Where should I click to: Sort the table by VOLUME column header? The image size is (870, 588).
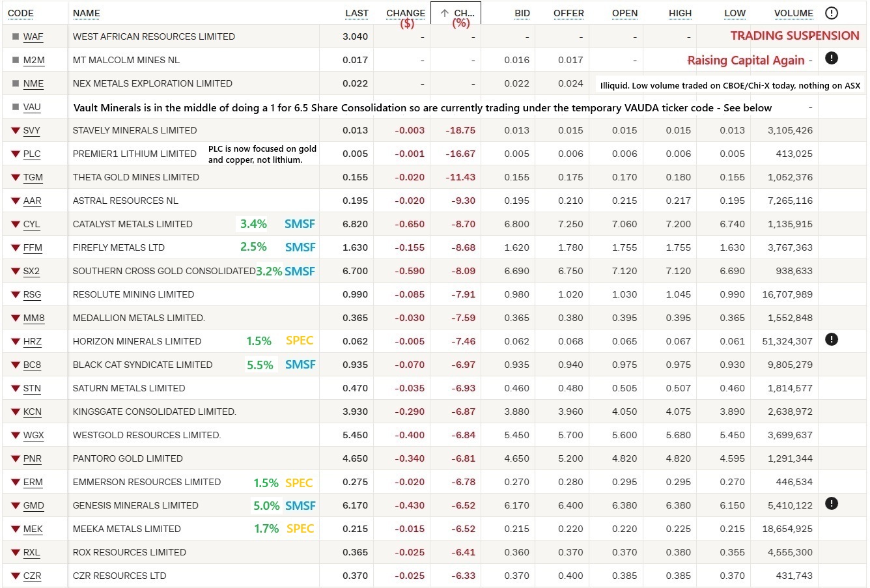[793, 13]
